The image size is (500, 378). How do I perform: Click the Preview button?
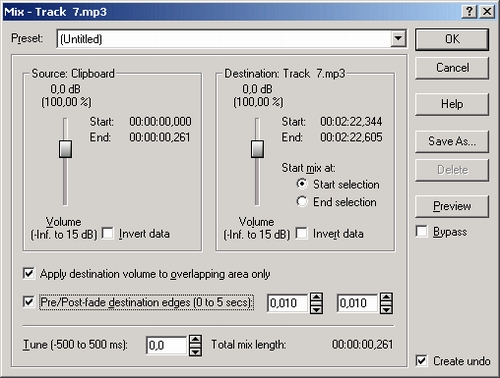click(452, 206)
